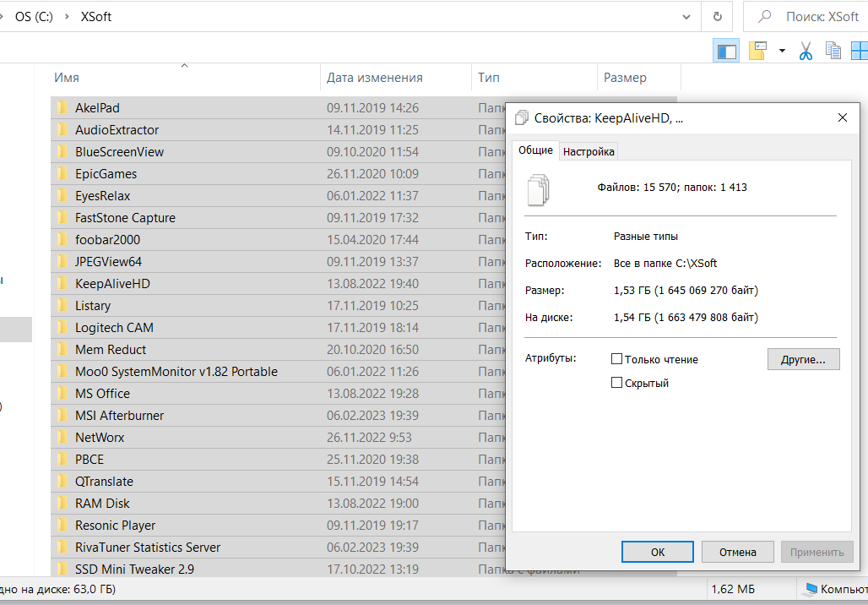Select XSoft in the address breadcrumb
Viewport: 868px width, 605px height.
[95, 17]
